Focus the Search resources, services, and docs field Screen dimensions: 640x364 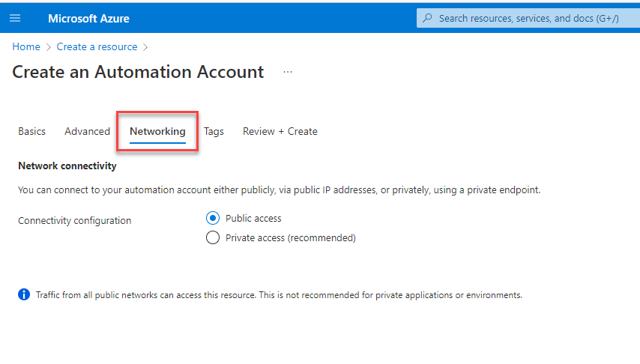tap(528, 18)
